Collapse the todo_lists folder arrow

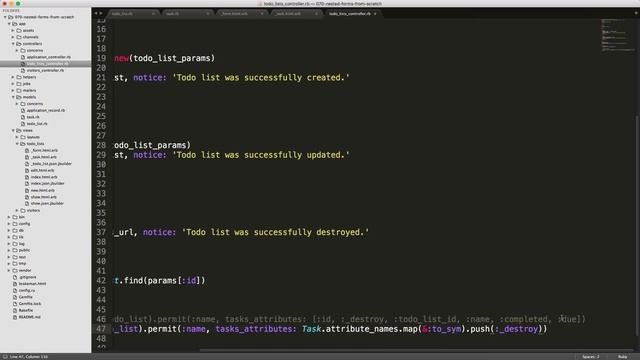(17, 144)
